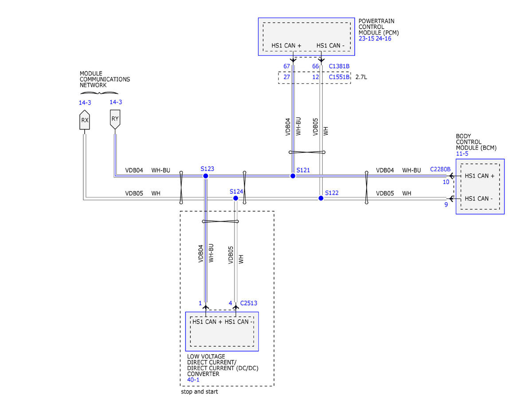
Task: Follow the 23-15 page reference link
Action: tap(367, 39)
